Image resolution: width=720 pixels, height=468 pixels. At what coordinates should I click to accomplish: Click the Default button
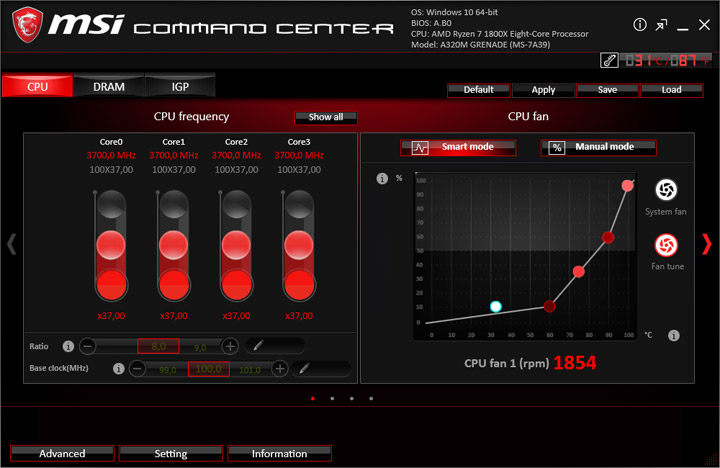pos(478,90)
